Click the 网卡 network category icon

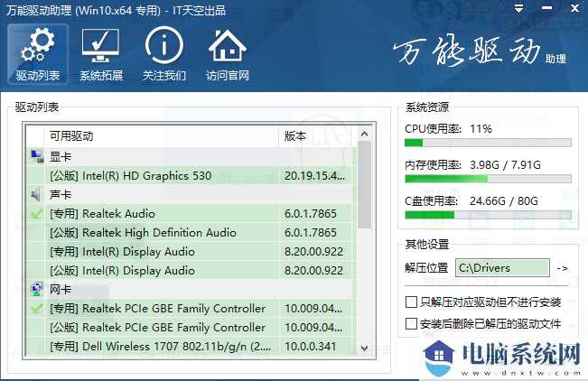[37, 289]
